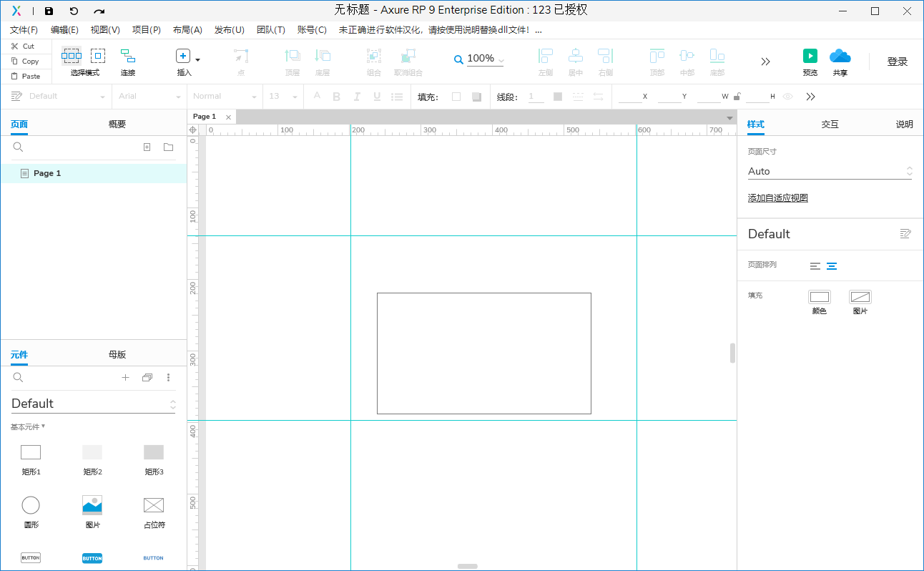Screen dimensions: 924x571
Task: Open the 发布(U) menu
Action: point(230,30)
